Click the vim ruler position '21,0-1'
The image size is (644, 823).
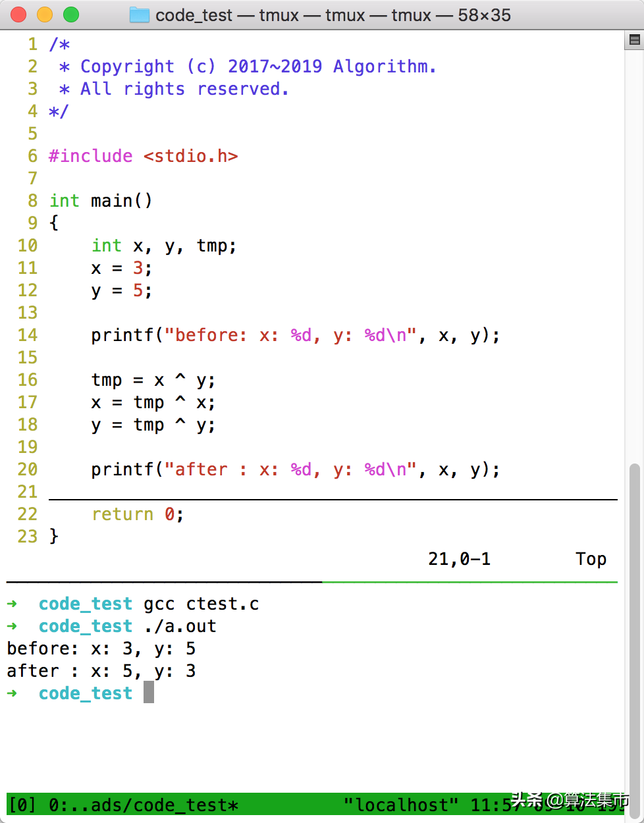point(459,560)
